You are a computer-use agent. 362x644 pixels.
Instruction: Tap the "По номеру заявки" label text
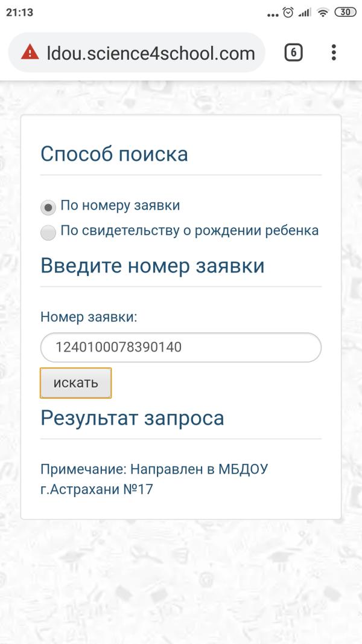(120, 205)
